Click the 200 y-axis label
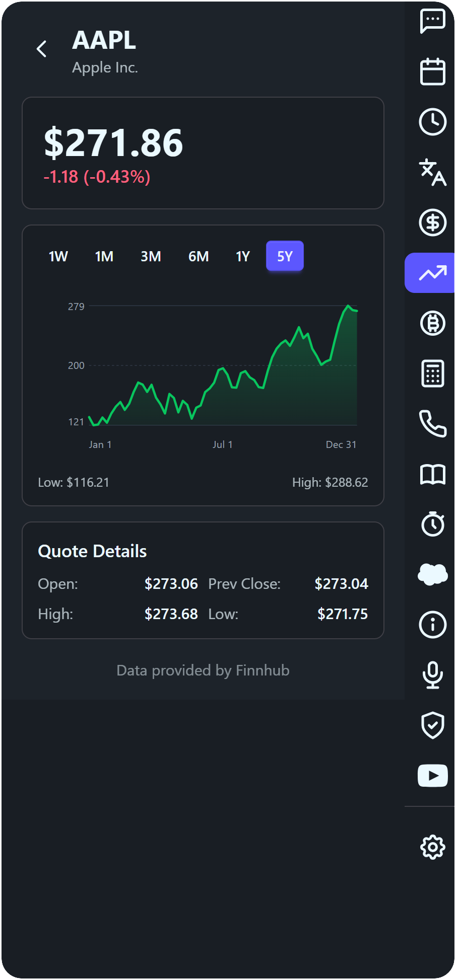 tap(76, 365)
